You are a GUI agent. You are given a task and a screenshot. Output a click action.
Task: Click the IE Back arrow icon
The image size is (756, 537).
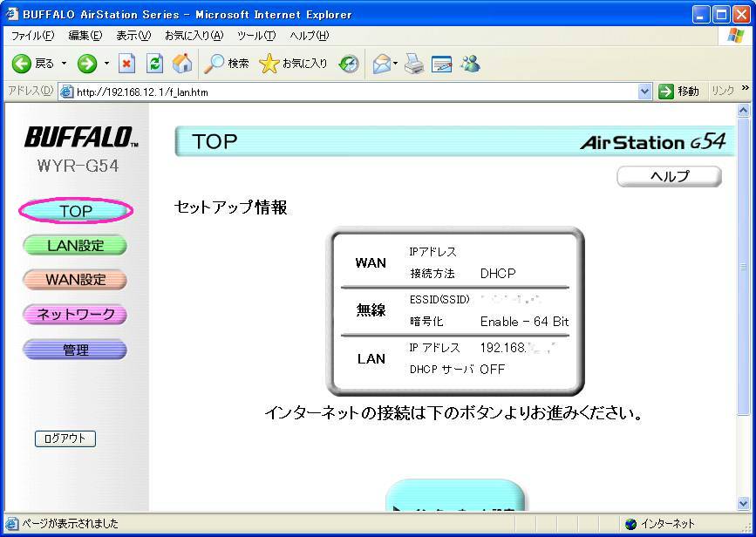pos(22,64)
